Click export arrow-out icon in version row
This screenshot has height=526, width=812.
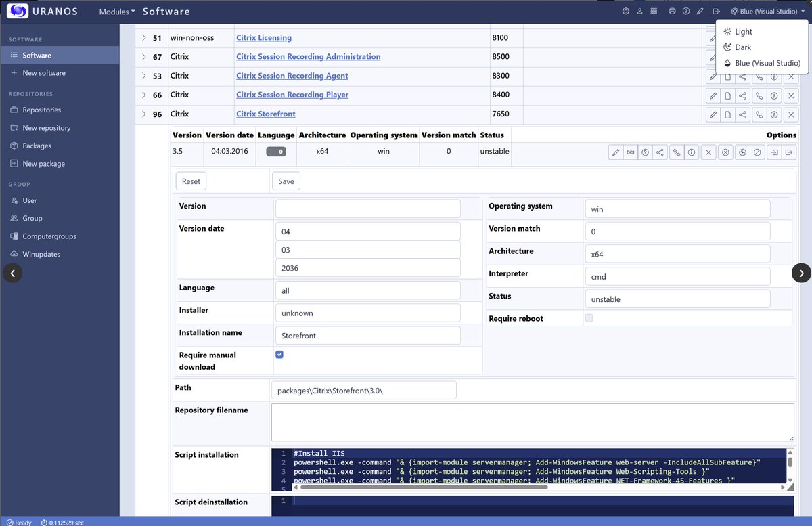click(x=789, y=153)
